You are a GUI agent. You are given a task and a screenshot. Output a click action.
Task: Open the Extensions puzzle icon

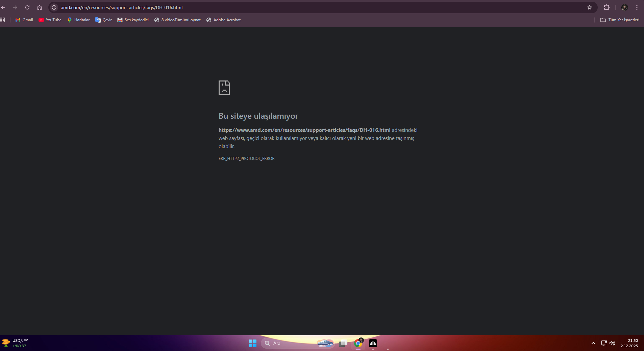point(607,7)
